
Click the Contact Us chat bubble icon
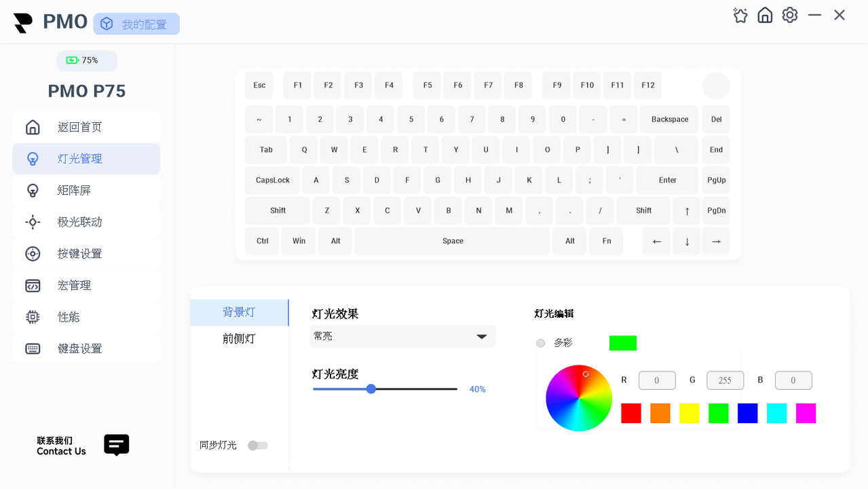click(x=116, y=446)
